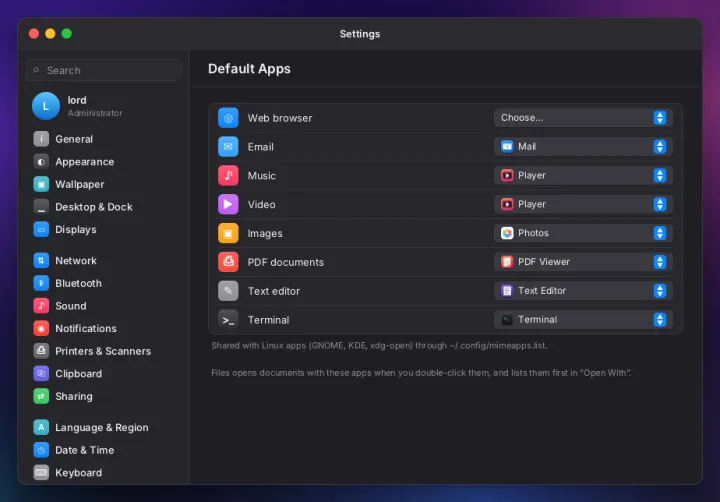
Task: Click the PDF documents row icon
Action: 228,262
